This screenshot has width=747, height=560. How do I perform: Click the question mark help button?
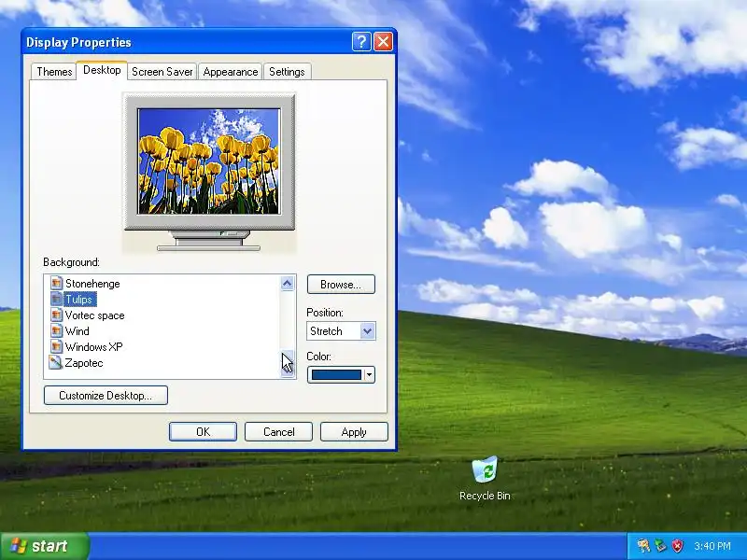pos(361,42)
